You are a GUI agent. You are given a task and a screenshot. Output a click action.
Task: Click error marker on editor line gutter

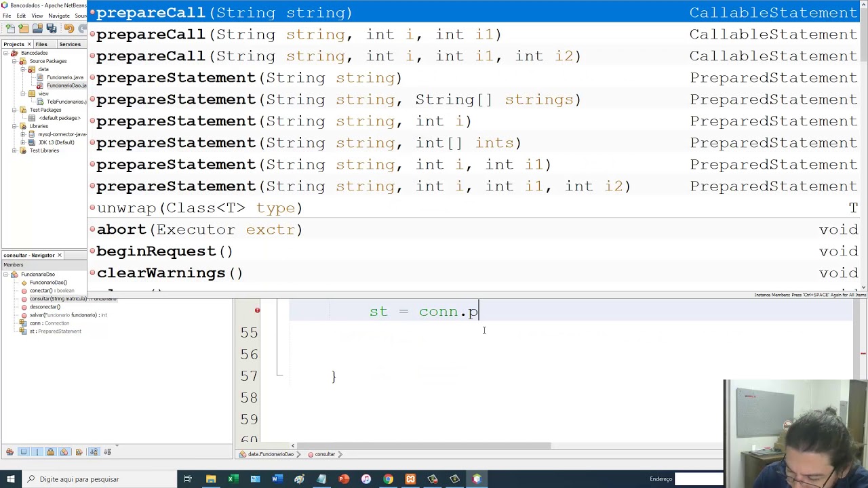coord(257,310)
